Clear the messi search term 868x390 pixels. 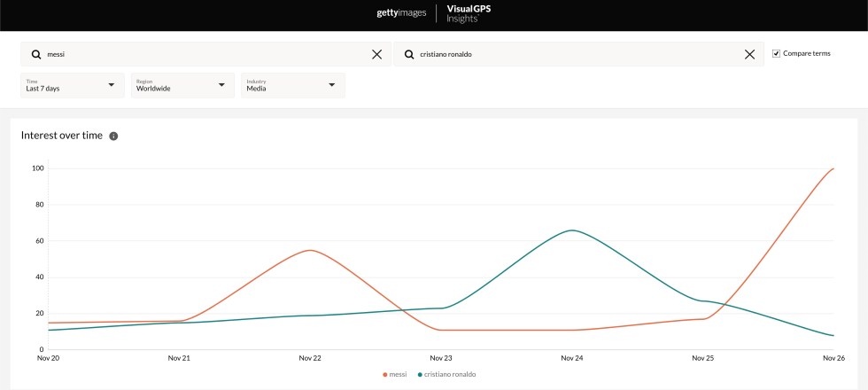(x=376, y=54)
